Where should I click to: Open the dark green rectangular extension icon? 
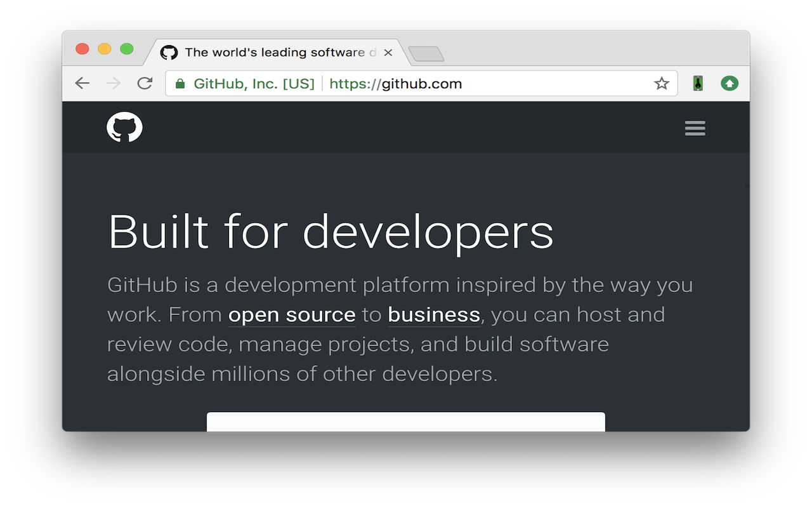point(698,83)
